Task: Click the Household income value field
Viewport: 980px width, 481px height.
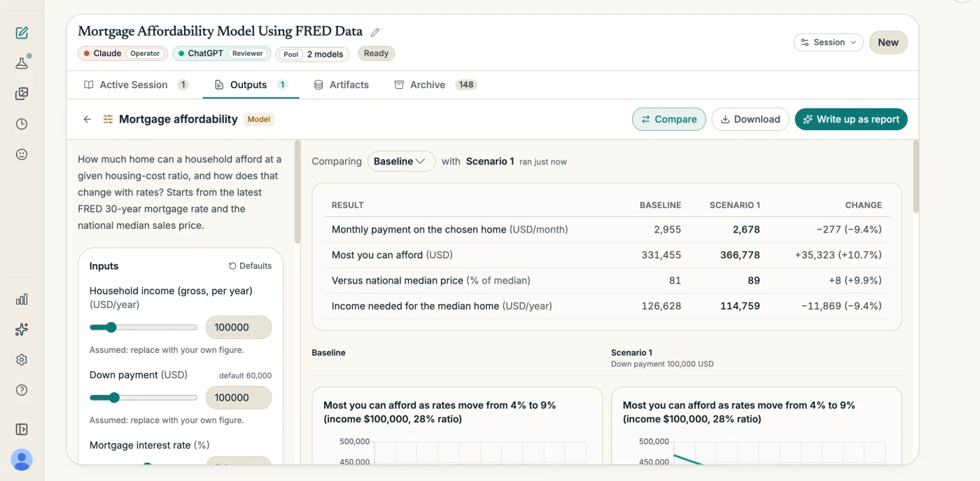Action: click(x=239, y=327)
